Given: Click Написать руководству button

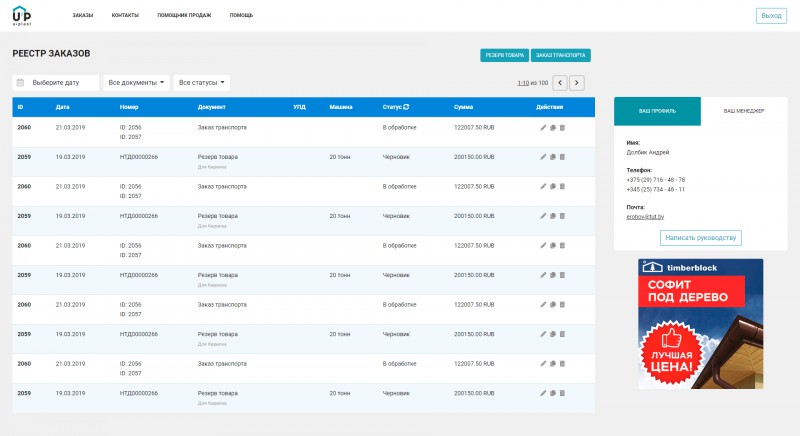Looking at the screenshot, I should point(701,238).
